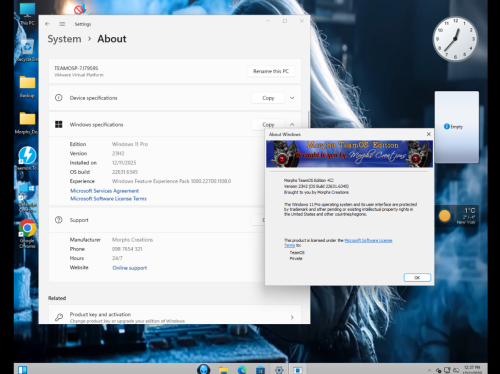The width and height of the screenshot is (500, 374).
Task: Open the Recycle Bin desktop icon
Action: pyautogui.click(x=27, y=50)
